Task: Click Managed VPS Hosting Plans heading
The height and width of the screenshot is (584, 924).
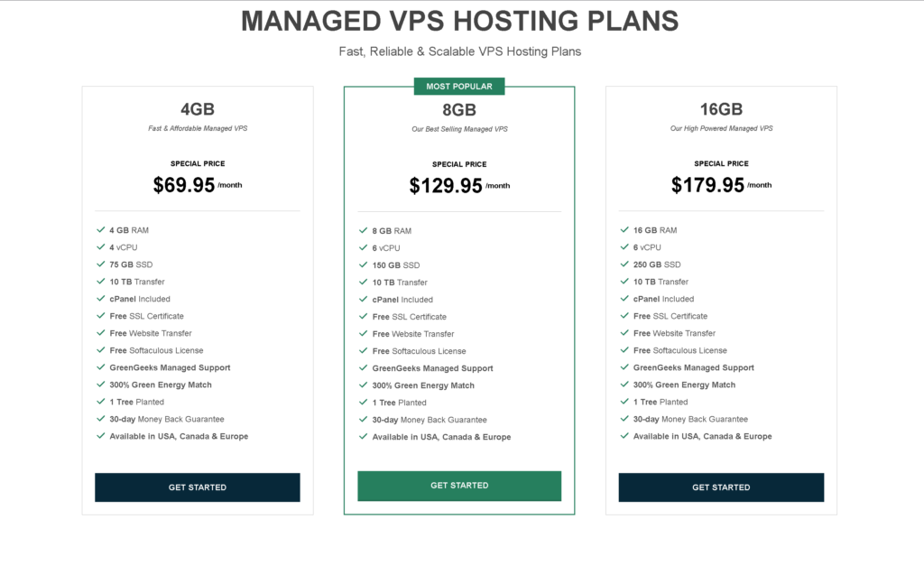Action: [459, 21]
